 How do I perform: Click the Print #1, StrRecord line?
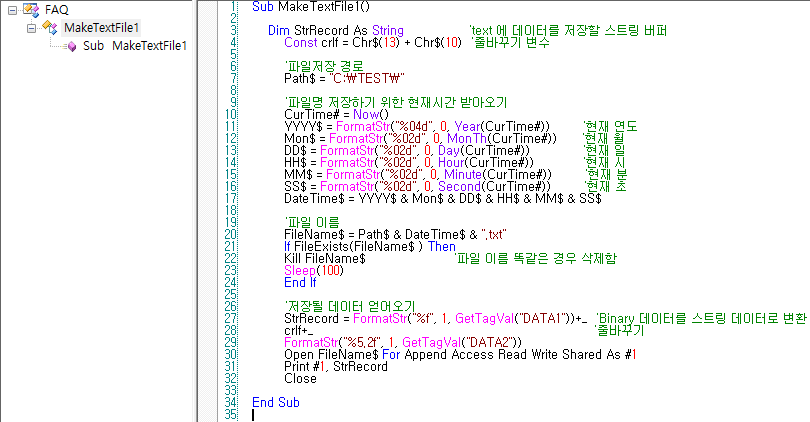tap(336, 366)
